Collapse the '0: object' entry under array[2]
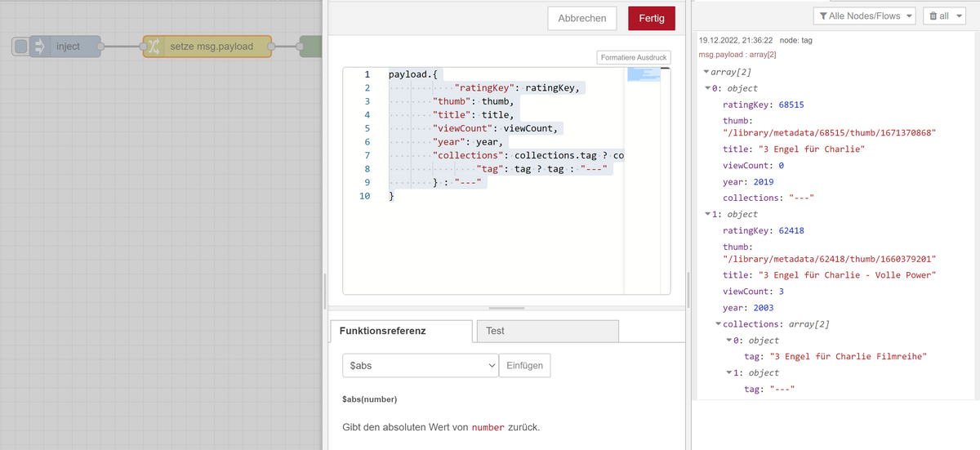Viewport: 980px width, 450px height. click(x=707, y=88)
